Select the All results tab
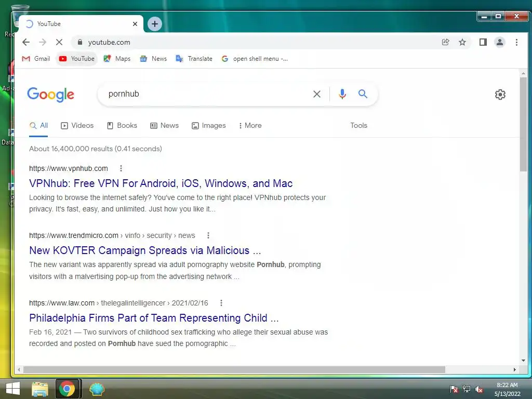Viewport: 532px width, 399px height. [x=38, y=126]
